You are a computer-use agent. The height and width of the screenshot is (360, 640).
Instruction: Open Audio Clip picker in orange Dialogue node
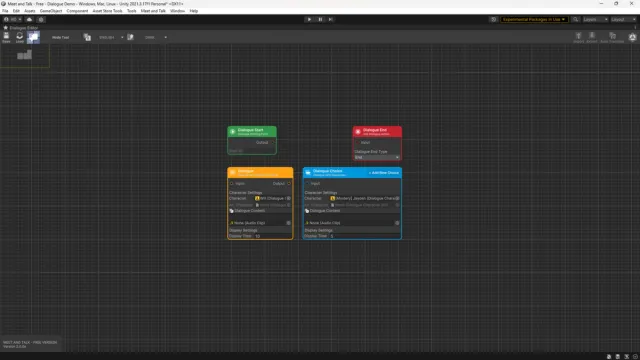pos(289,223)
